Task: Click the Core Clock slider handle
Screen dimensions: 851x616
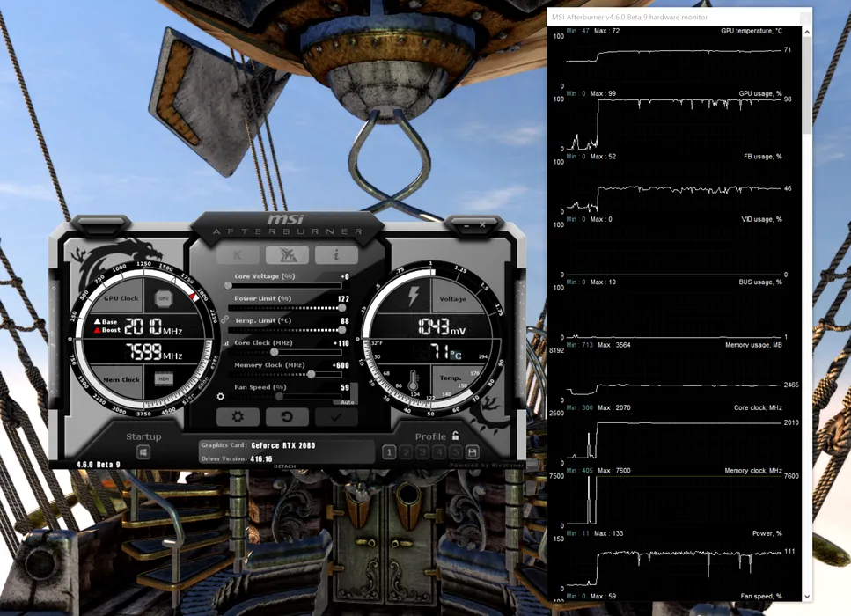Action: [x=274, y=352]
